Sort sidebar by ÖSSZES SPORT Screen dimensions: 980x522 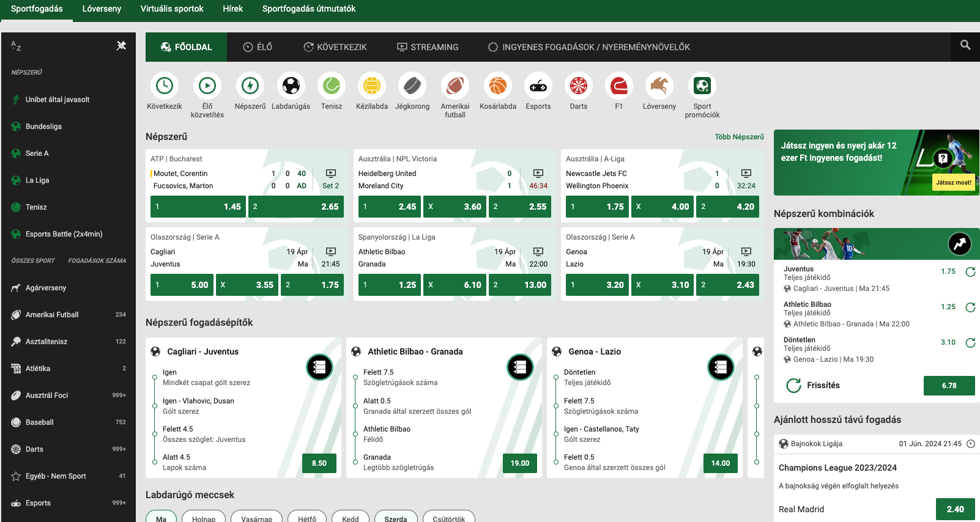[33, 261]
